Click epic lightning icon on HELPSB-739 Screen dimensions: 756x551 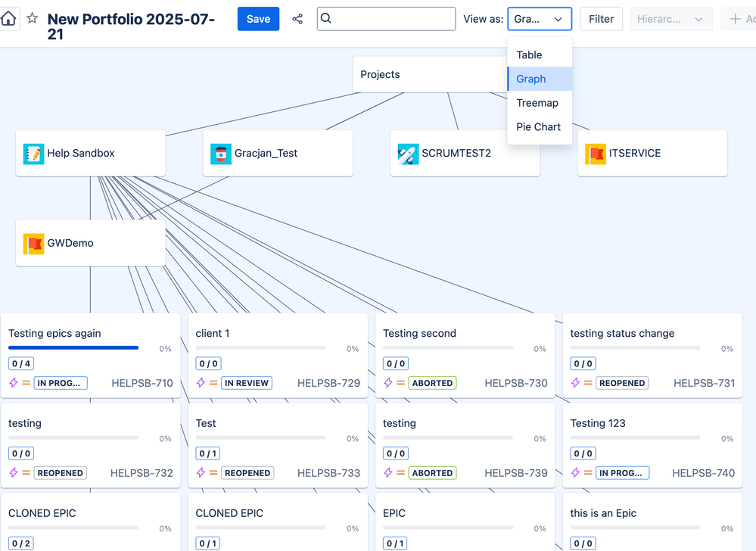[388, 473]
